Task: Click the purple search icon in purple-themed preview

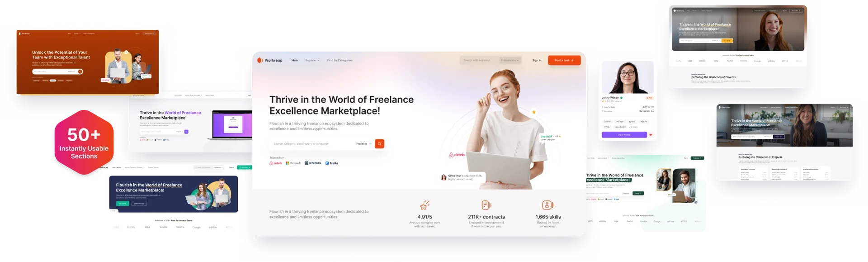Action: [x=186, y=132]
